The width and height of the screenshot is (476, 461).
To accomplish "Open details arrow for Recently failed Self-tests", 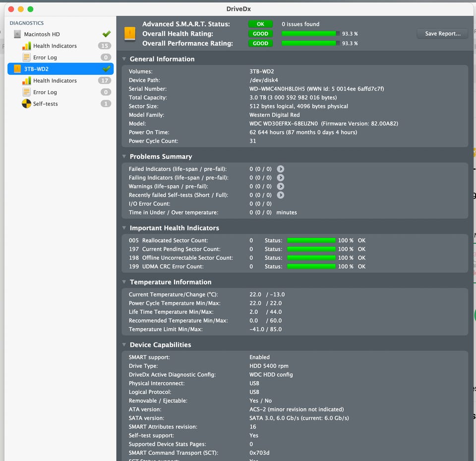I will (x=281, y=195).
